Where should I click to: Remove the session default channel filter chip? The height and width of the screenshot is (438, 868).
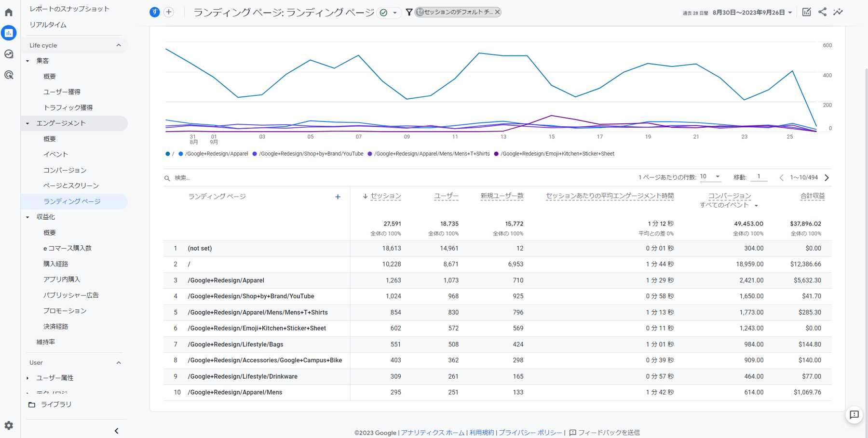(497, 12)
